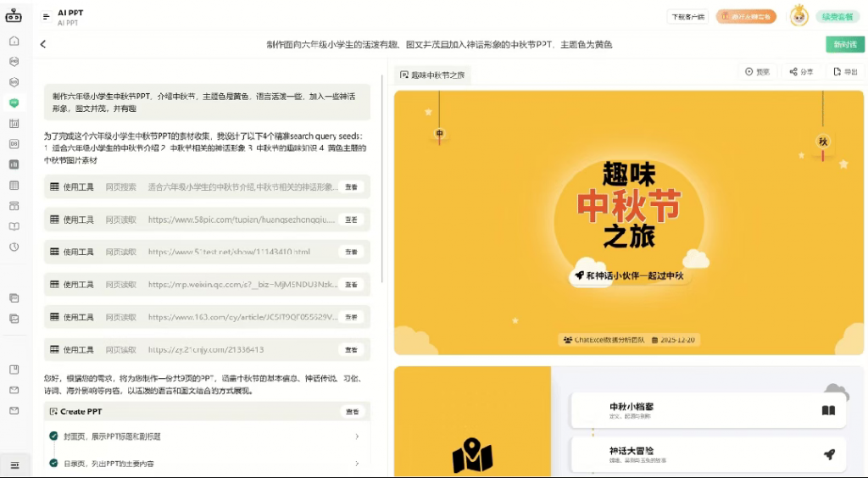The width and height of the screenshot is (868, 478).
Task: Click the chat panel vertical scrollbar
Action: point(382,180)
